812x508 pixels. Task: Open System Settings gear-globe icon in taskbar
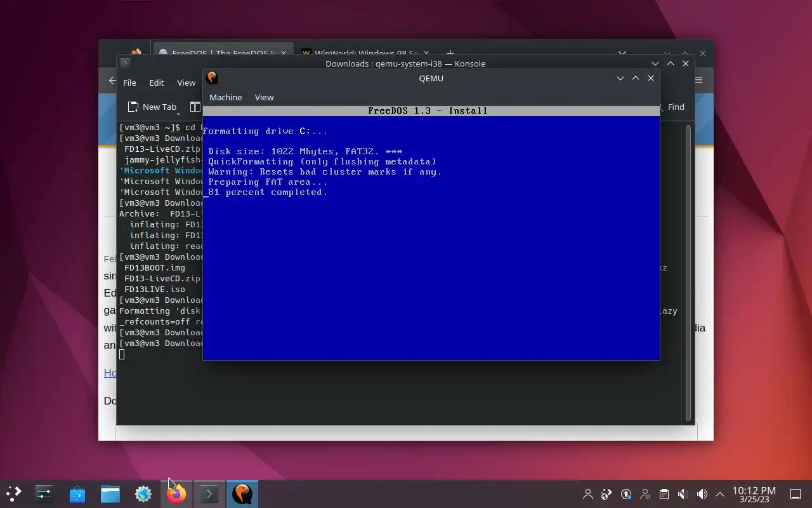tap(143, 493)
